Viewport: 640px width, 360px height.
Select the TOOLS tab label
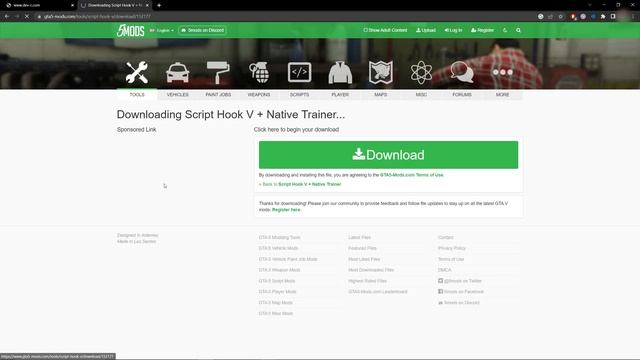pos(137,95)
